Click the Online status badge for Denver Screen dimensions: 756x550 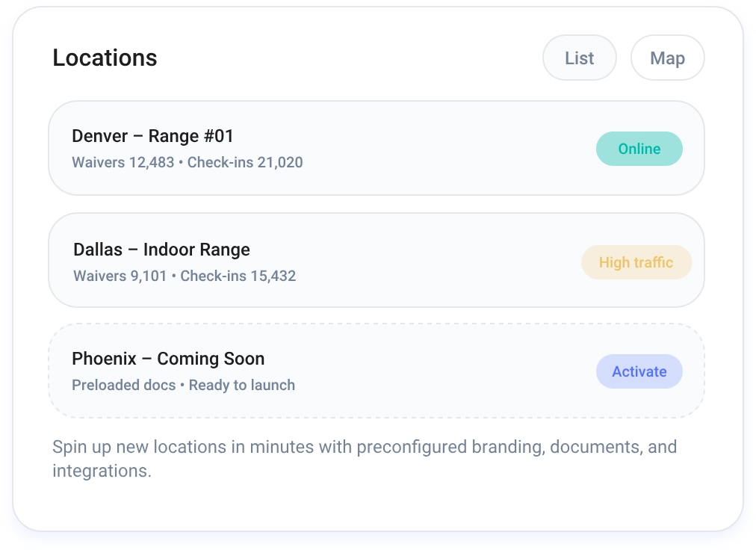639,149
